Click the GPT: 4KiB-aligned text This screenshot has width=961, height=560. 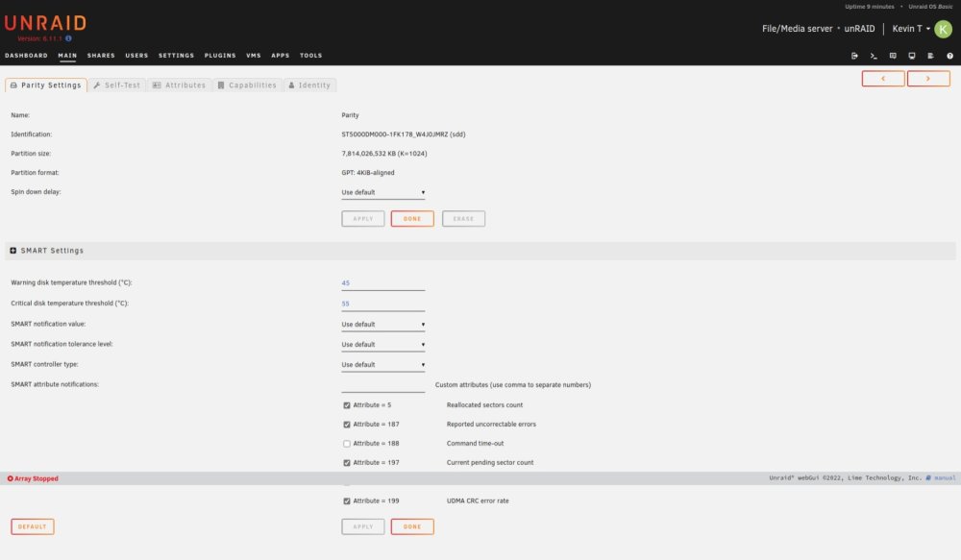(368, 173)
